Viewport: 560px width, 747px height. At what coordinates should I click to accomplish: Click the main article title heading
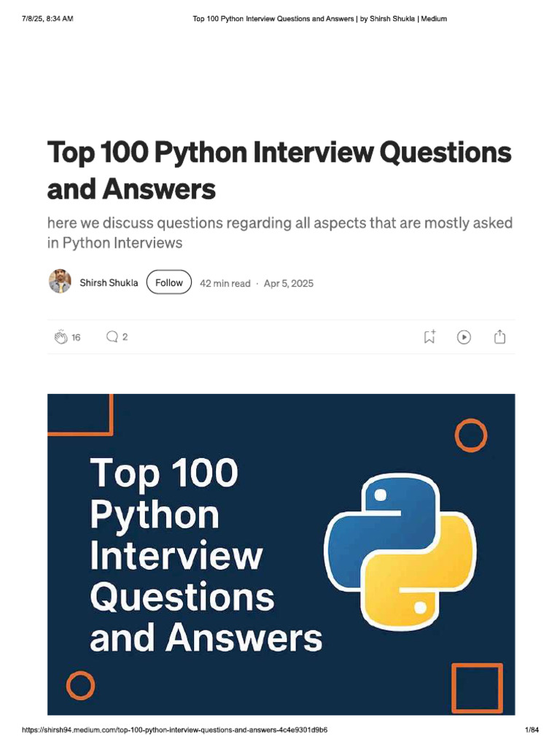pyautogui.click(x=279, y=170)
